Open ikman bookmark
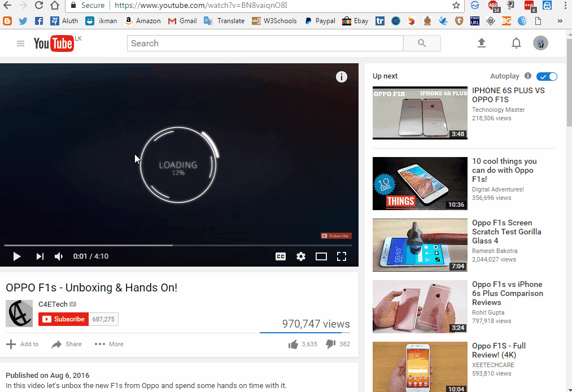This screenshot has width=572, height=392. [x=101, y=21]
